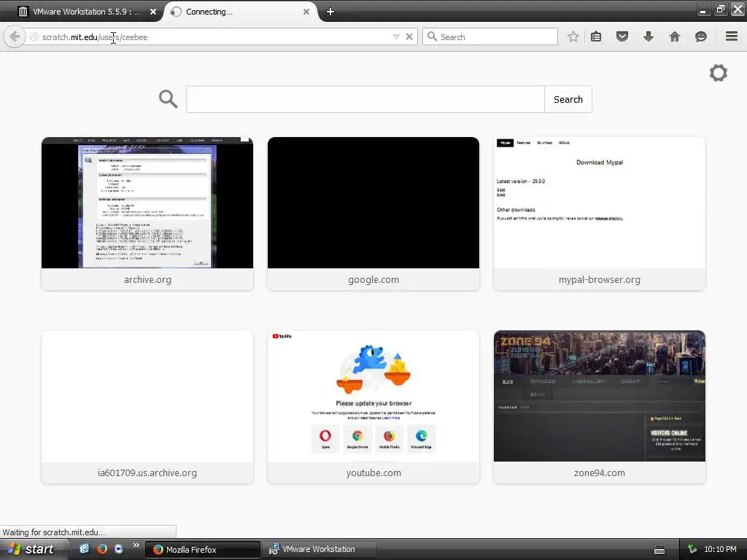Launch Firefox from quick launch icon
Viewport: 747px width, 560px height.
102,549
